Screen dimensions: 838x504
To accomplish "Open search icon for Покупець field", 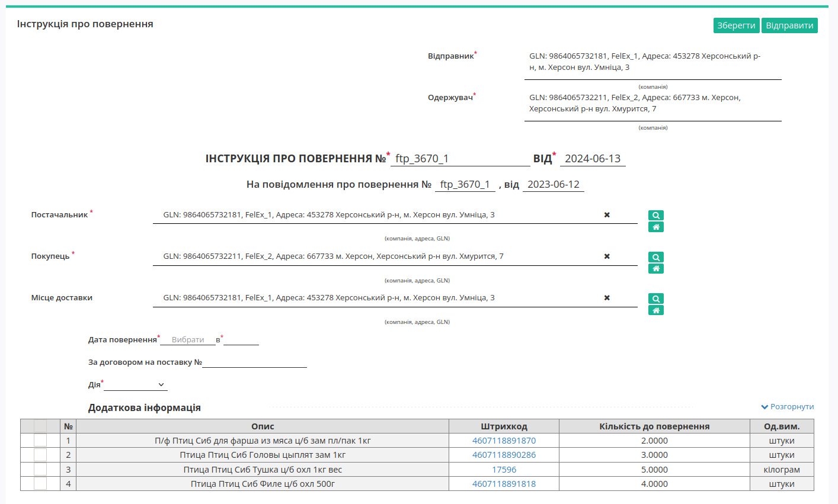I will pyautogui.click(x=655, y=257).
